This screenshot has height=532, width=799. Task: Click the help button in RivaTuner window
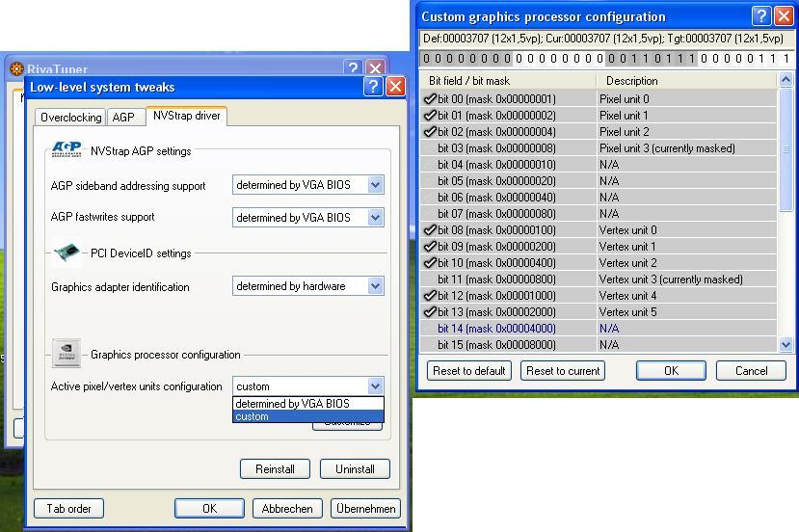pyautogui.click(x=353, y=67)
